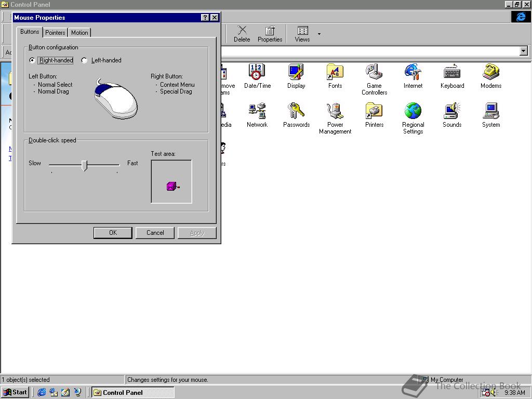Screen dimensions: 532x399
Task: Open the Modems icon
Action: 491,72
